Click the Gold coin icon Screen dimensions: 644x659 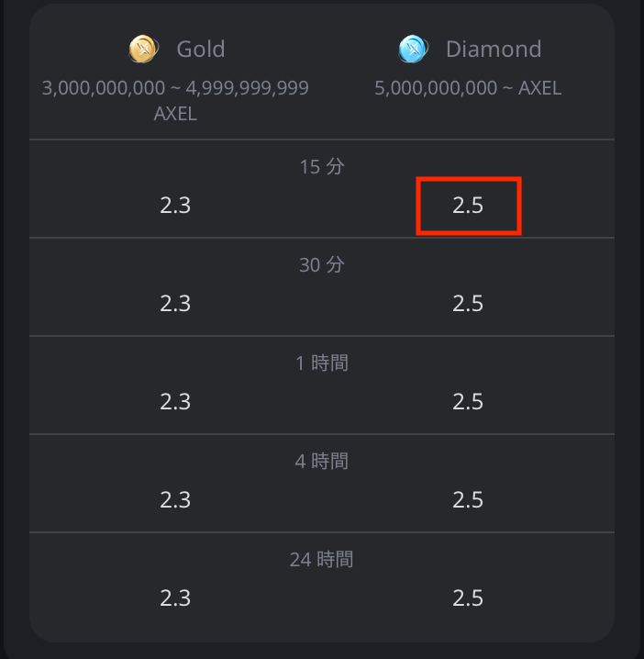tap(144, 49)
